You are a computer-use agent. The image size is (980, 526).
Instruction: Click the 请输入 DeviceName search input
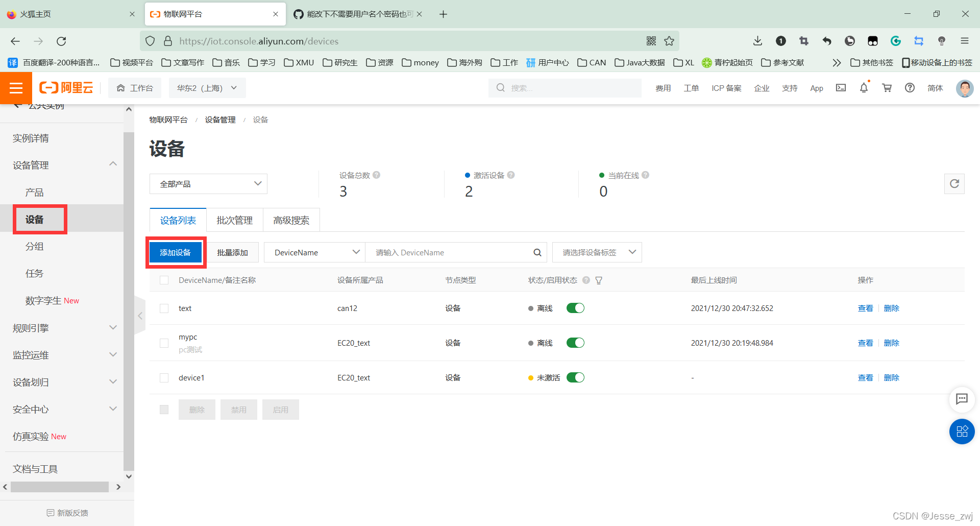pyautogui.click(x=449, y=252)
